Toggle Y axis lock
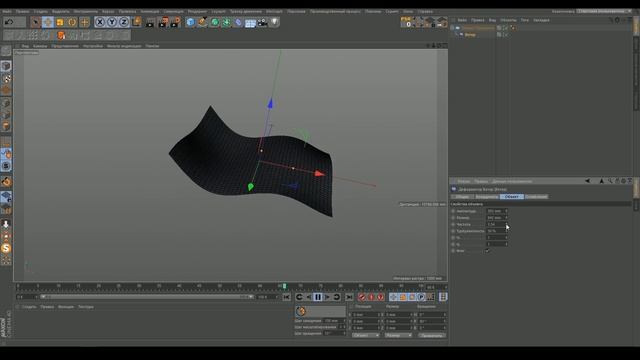This screenshot has height=360, width=640. coord(112,22)
